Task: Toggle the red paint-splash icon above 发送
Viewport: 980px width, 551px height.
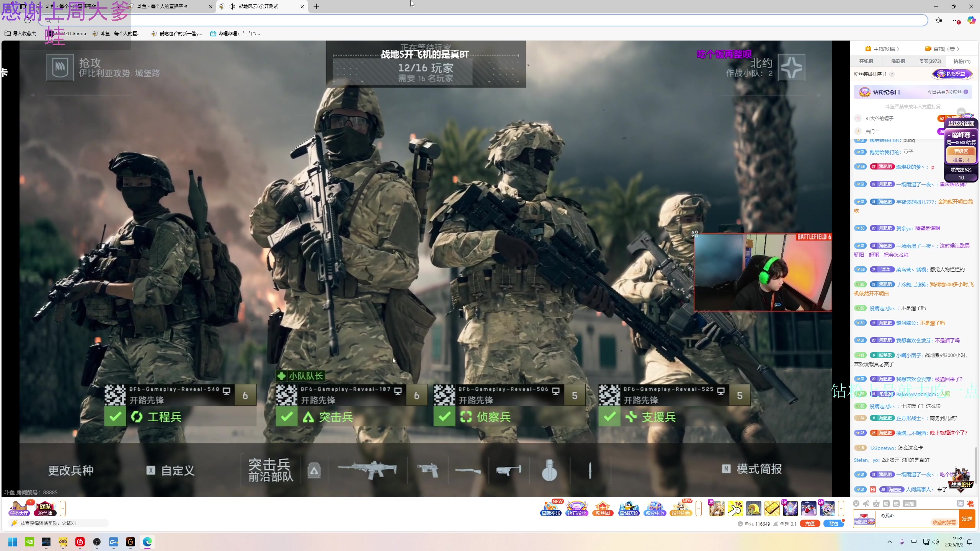Action: coord(970,504)
